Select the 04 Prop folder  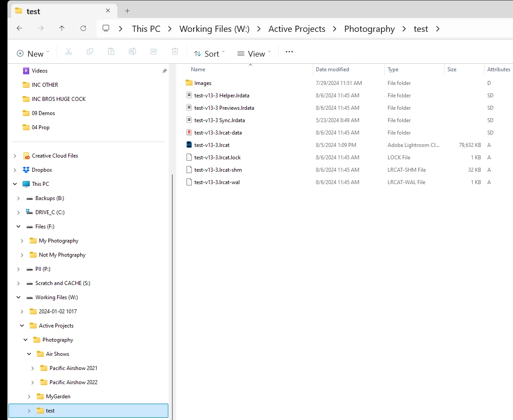(x=41, y=127)
